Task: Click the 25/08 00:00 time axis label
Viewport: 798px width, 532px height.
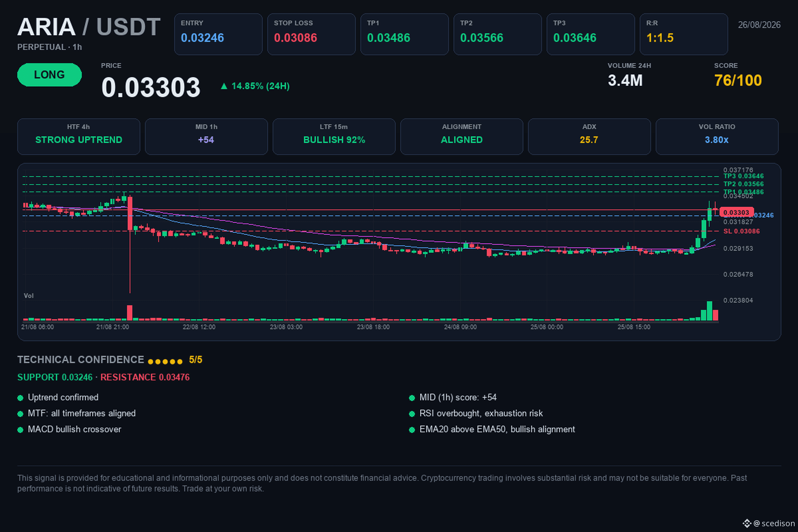Action: pyautogui.click(x=547, y=327)
